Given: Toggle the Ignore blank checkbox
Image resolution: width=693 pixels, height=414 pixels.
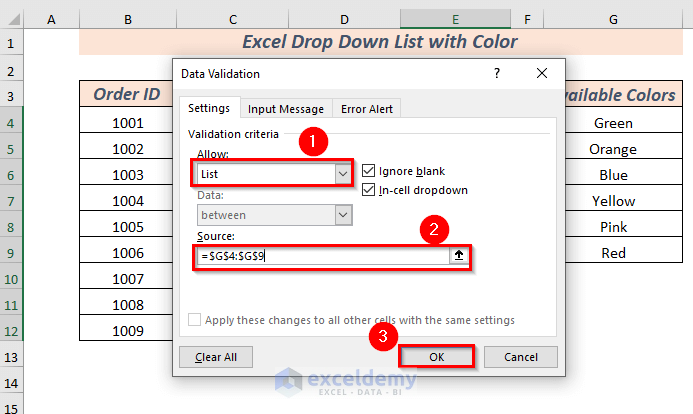Looking at the screenshot, I should (x=368, y=171).
